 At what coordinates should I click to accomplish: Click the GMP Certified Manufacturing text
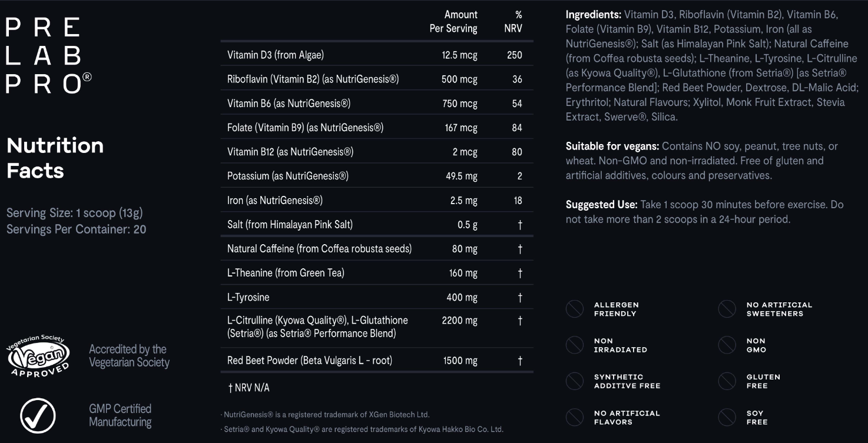click(120, 415)
